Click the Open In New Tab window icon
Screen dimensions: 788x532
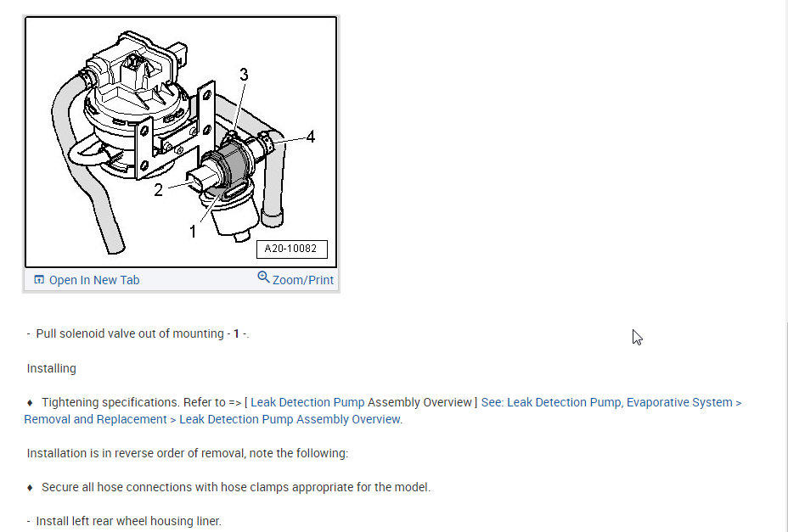pyautogui.click(x=39, y=280)
